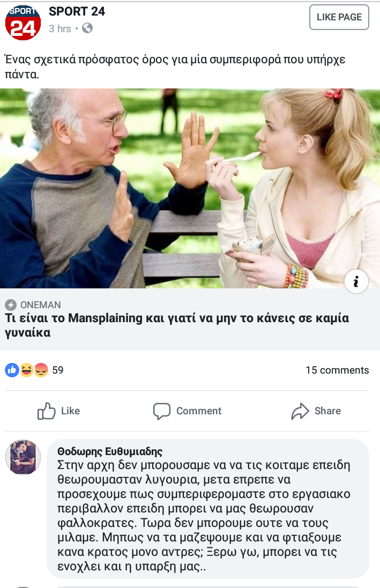380x588 pixels.
Task: Click the angry face reaction icon
Action: point(41,370)
